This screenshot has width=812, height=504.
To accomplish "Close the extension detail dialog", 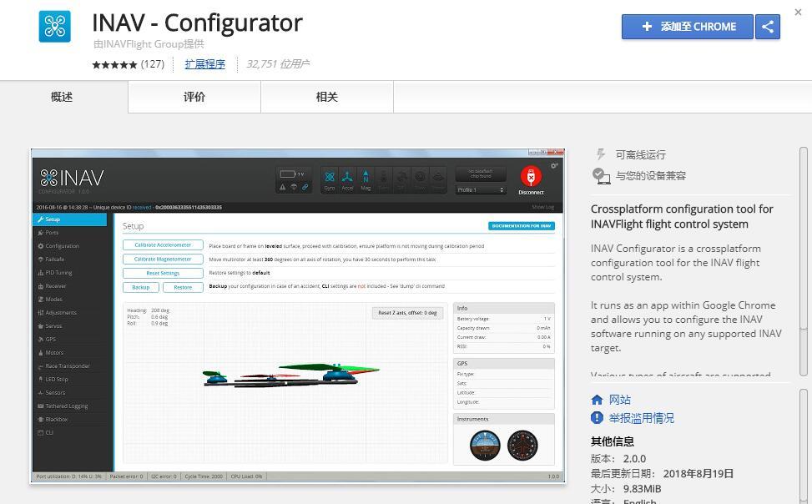I will click(798, 12).
